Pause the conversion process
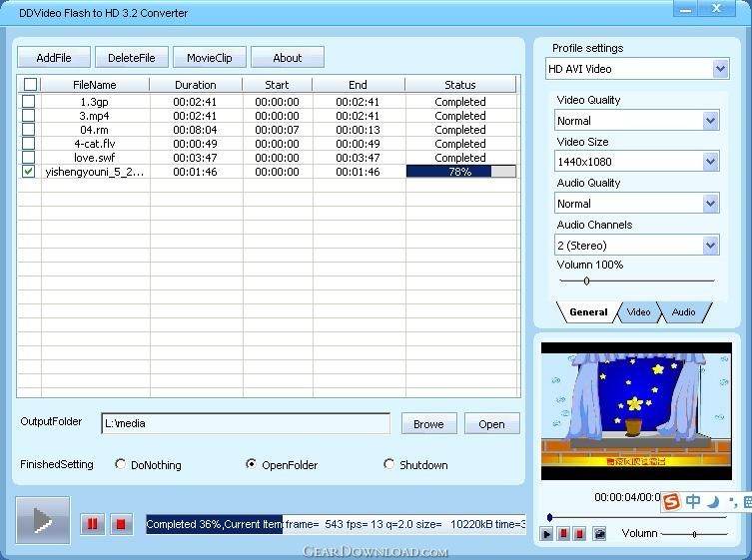Image resolution: width=752 pixels, height=560 pixels. (92, 524)
